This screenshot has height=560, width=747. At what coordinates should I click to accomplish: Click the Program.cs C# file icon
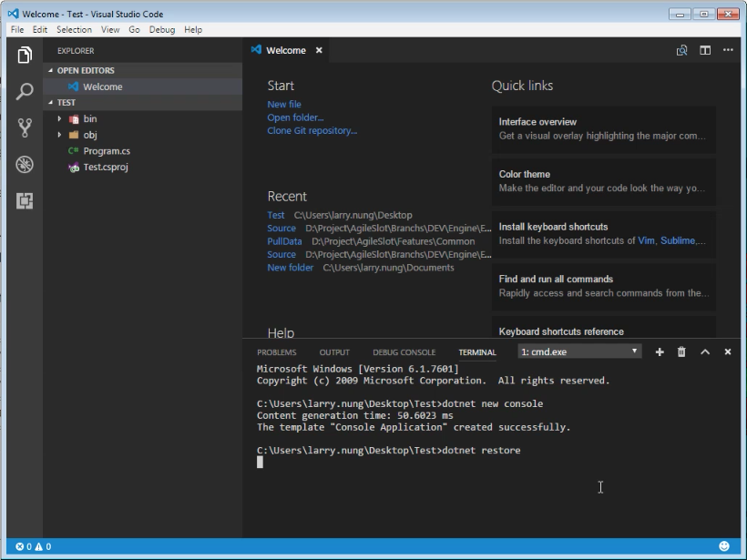tap(74, 151)
